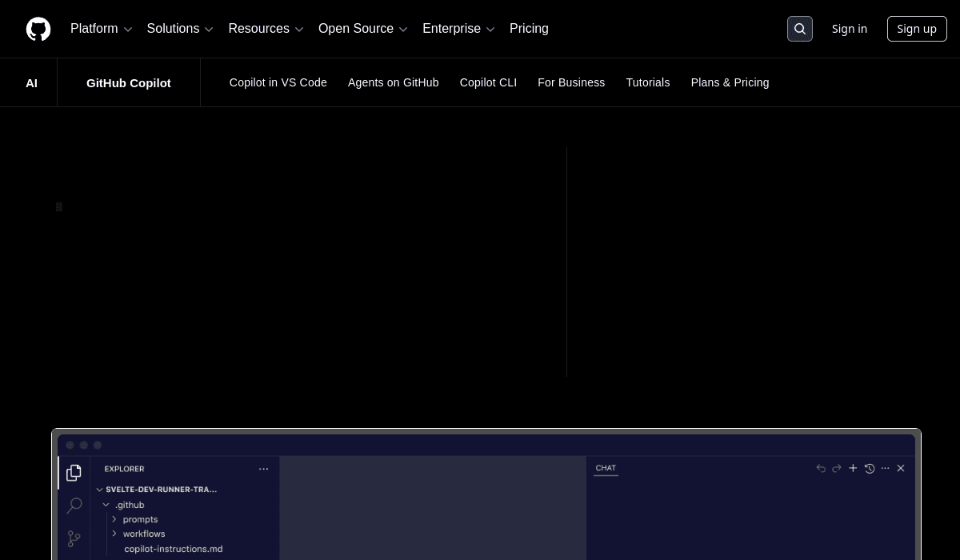Expand the Solutions dropdown menu
960x560 pixels.
[x=180, y=29]
